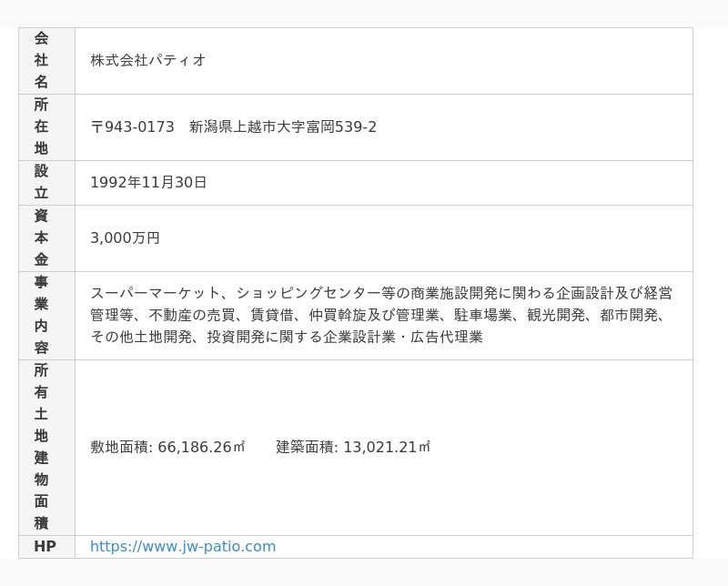Click the capital amount 3,000万円

pos(125,237)
